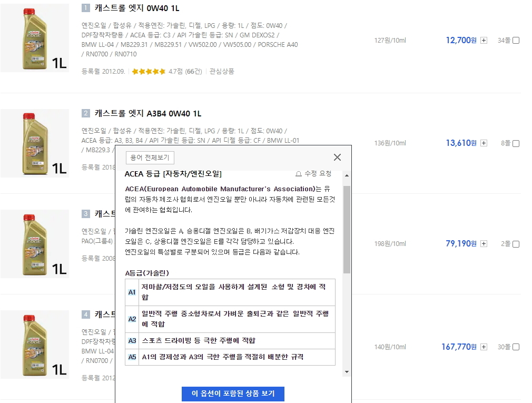Screen dimensions: 532x403
Task: Click popup scrollbar up arrow
Action: [x=347, y=175]
